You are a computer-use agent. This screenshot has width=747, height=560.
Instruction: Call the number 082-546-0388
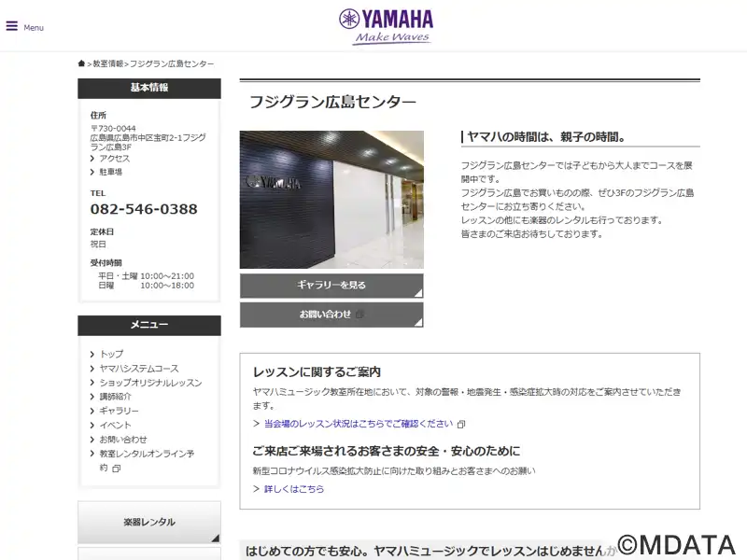click(144, 209)
